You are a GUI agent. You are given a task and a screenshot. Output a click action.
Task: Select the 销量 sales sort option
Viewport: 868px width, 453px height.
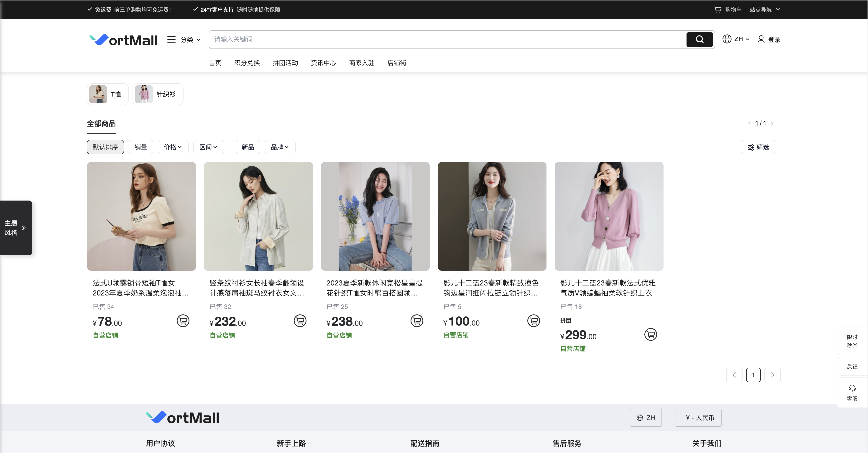[x=141, y=147]
